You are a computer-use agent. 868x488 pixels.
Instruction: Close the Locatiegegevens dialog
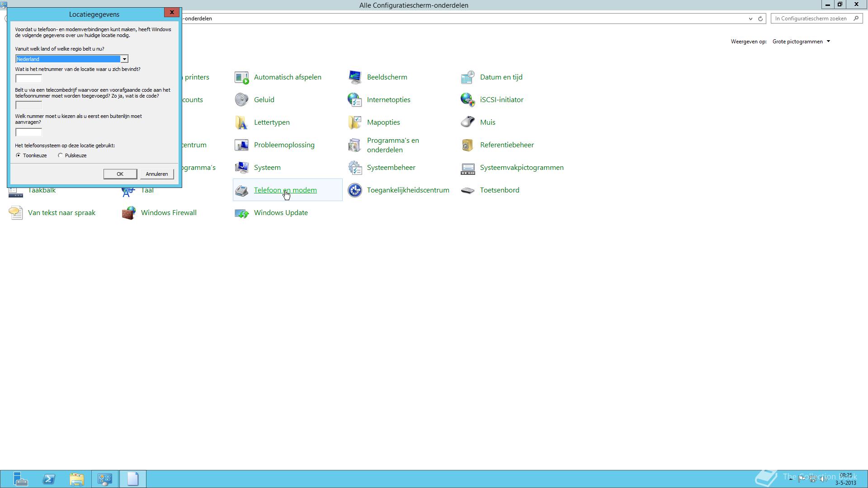pyautogui.click(x=172, y=12)
